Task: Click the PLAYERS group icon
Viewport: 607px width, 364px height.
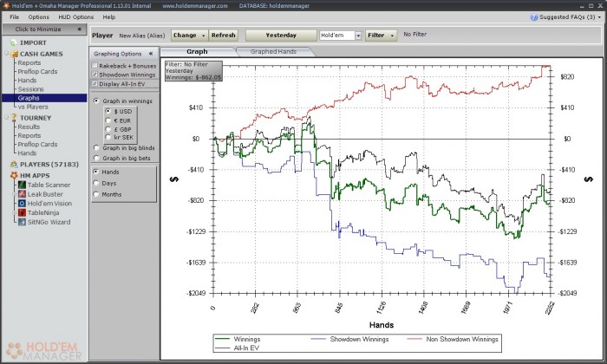Action: pyautogui.click(x=14, y=165)
